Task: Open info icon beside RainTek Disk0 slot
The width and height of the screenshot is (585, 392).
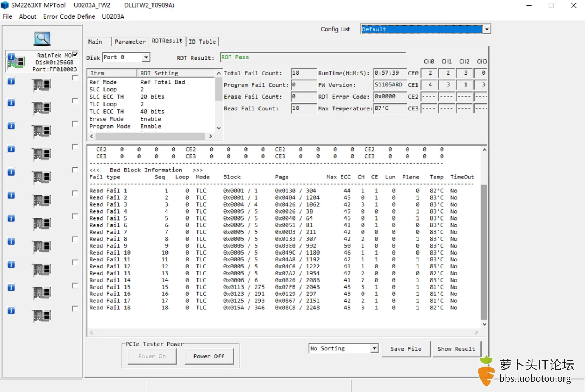Action: point(11,57)
